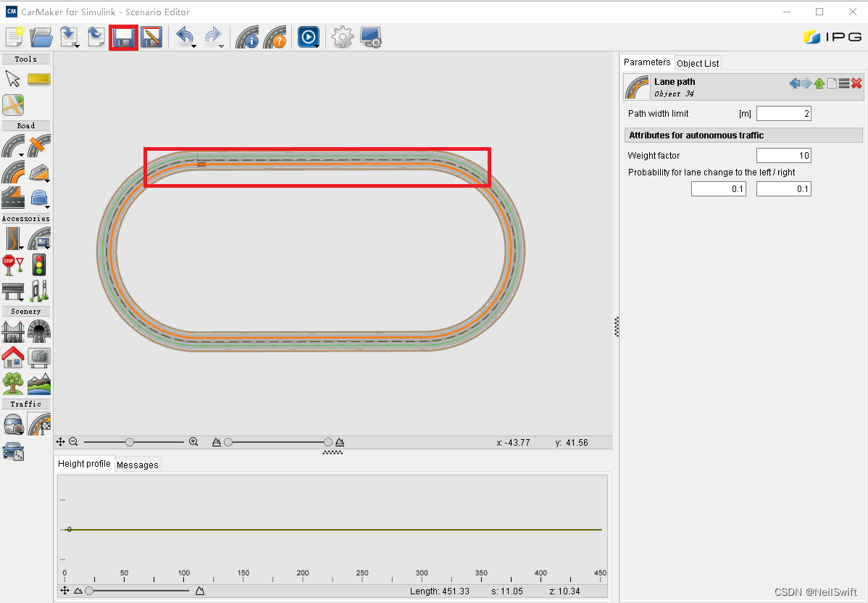Select the road segment tool
Viewport: 868px width, 603px height.
point(13,146)
